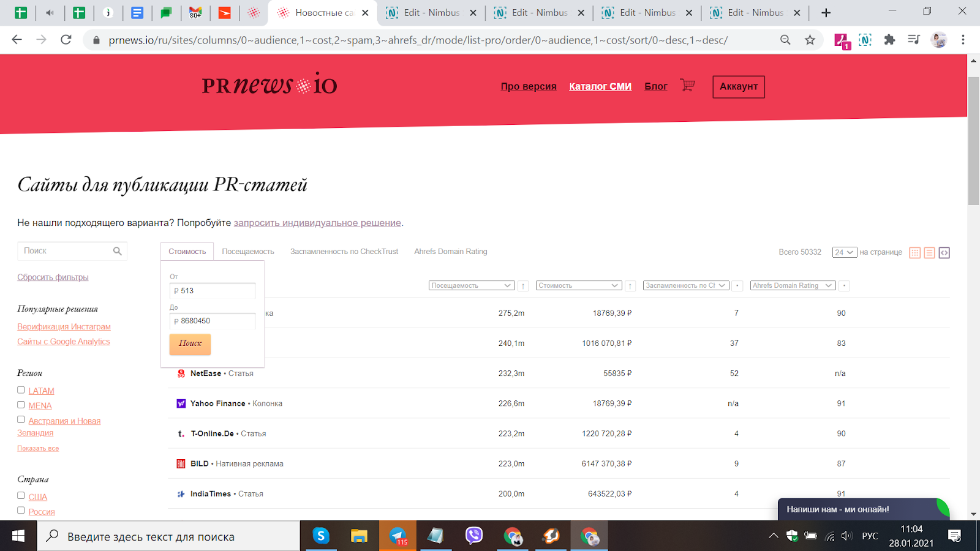The height and width of the screenshot is (551, 980).
Task: Sort Стоимость column with arrow button
Action: pos(630,286)
